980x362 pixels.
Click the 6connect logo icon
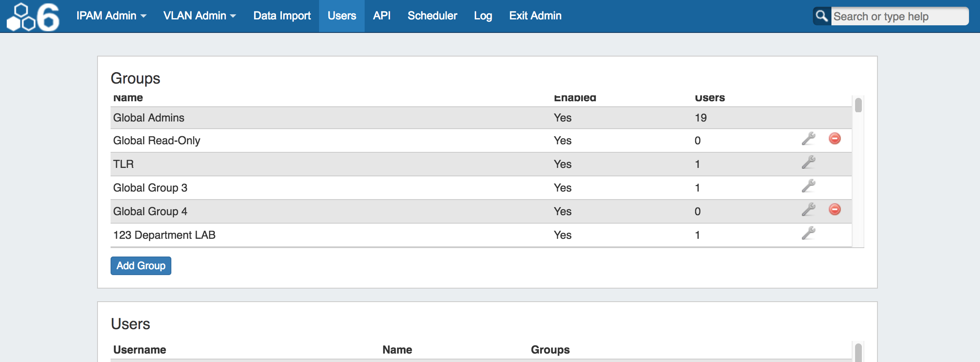(33, 17)
